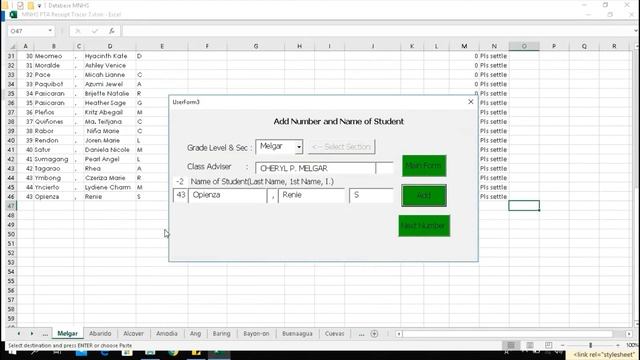The width and height of the screenshot is (640, 360).
Task: Switch to Page Break Preview
Action: pyautogui.click(x=548, y=345)
